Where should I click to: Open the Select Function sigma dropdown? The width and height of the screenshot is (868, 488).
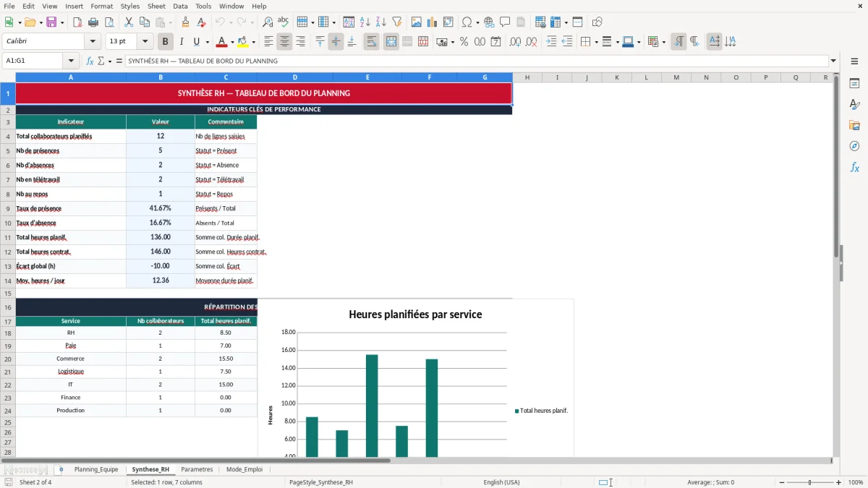point(109,61)
